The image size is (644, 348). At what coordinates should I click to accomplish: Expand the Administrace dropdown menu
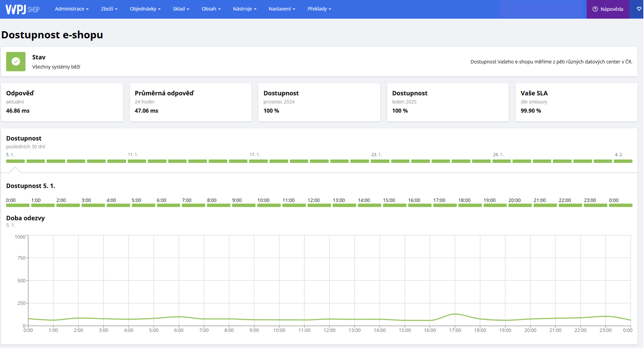72,9
